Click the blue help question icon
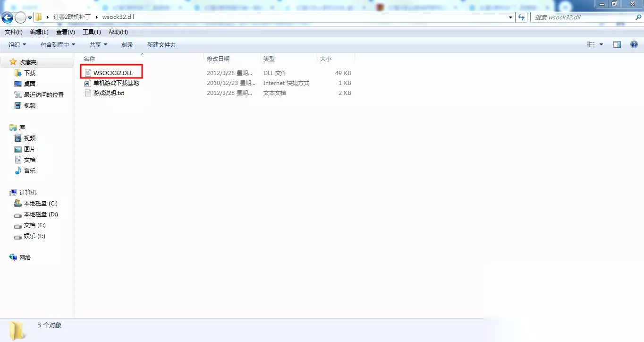The width and height of the screenshot is (644, 342). pos(634,44)
